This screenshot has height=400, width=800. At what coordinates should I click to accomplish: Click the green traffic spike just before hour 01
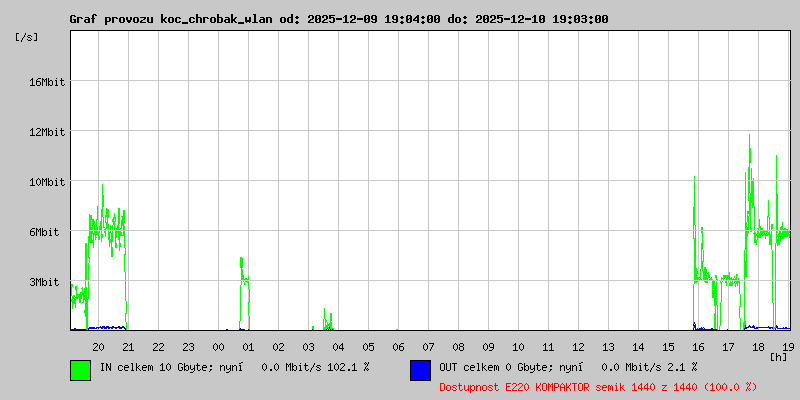point(244,293)
